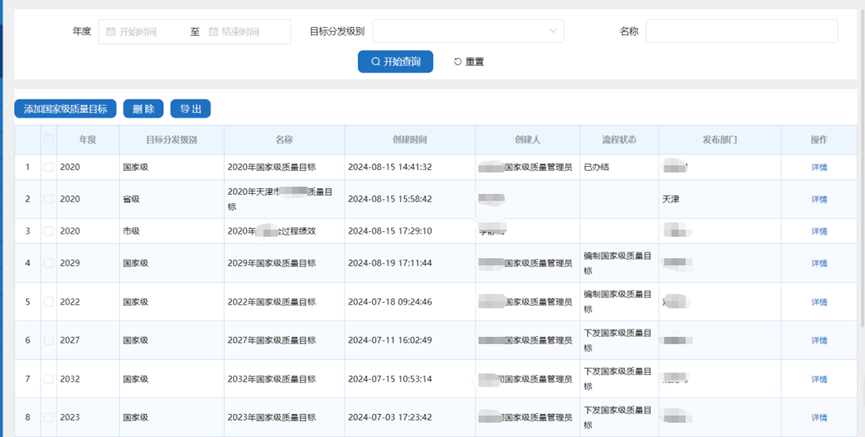Viewport: 865px width, 437px height.
Task: Check the checkbox for row 1
Action: coord(48,167)
